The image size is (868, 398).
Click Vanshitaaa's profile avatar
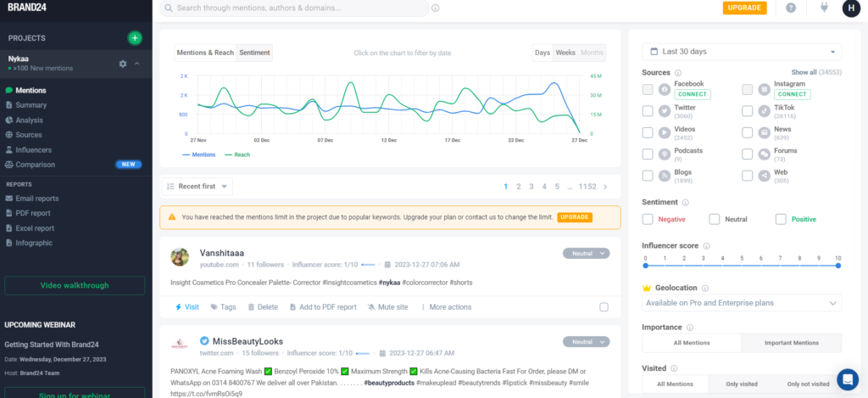tap(181, 256)
